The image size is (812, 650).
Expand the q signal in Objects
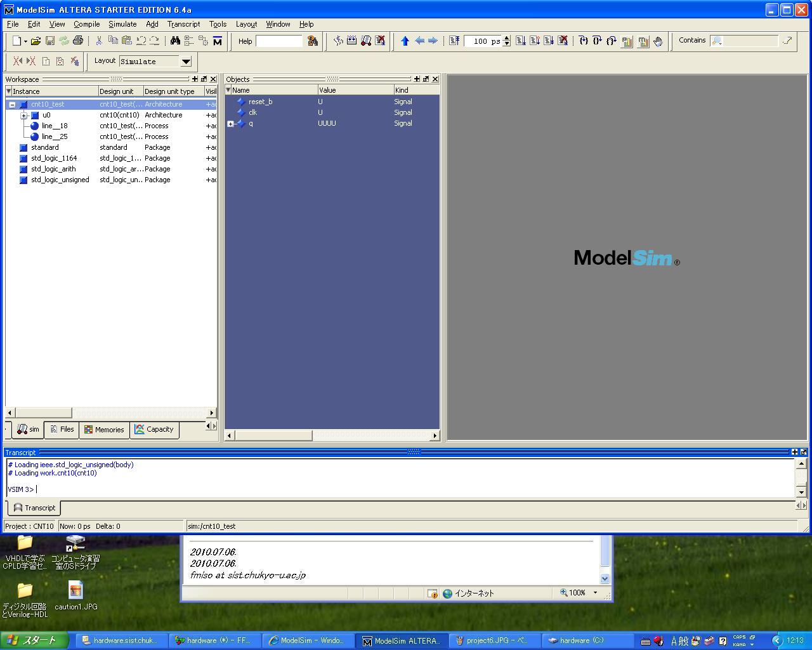(230, 124)
